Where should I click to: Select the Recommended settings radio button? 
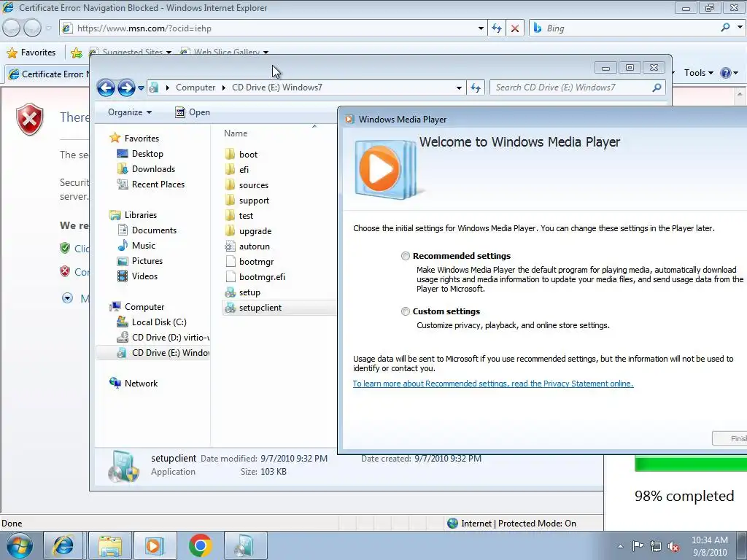point(406,256)
